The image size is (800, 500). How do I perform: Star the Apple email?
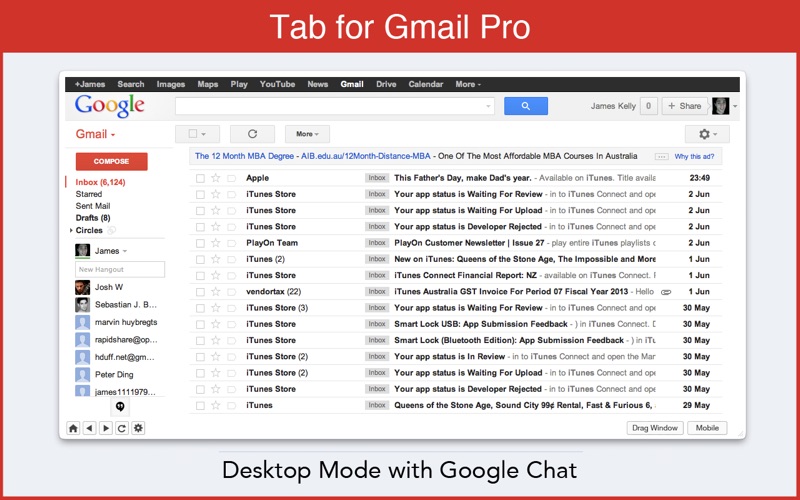coord(215,178)
